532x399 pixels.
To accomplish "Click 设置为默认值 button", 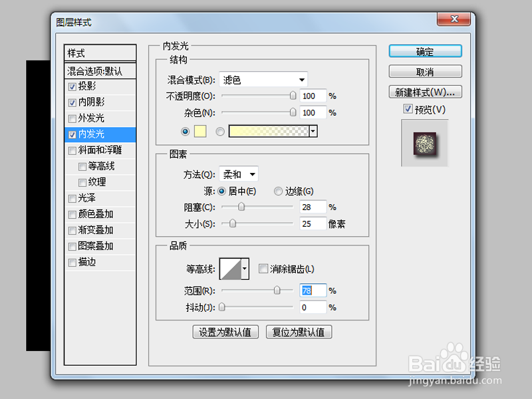I will 225,332.
